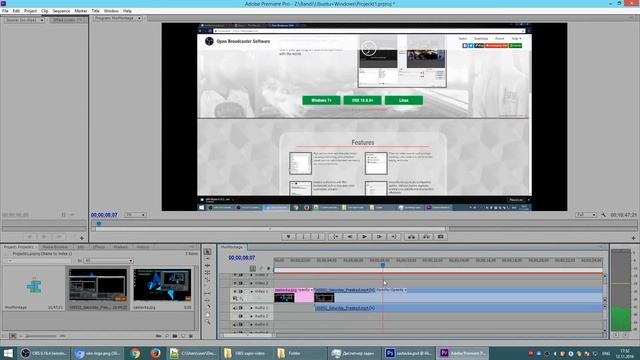640x360 pixels.
Task: Expand the Video 2 track
Action: [251, 283]
